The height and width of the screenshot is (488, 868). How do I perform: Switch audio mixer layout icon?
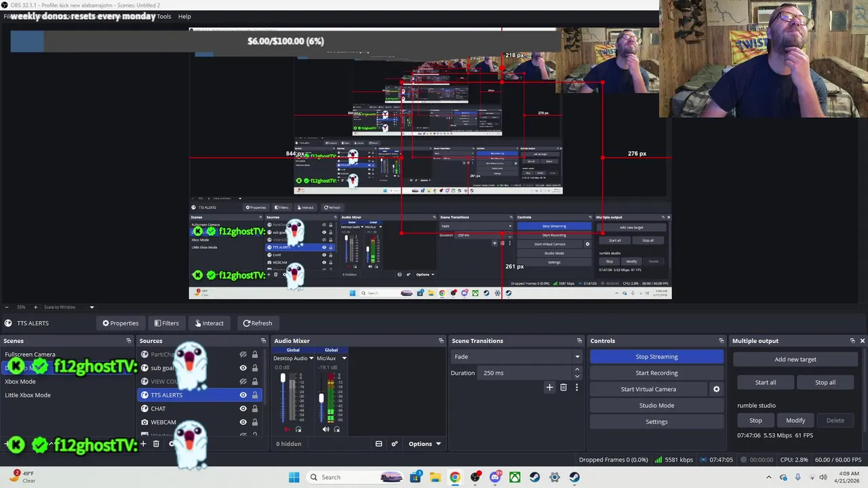click(x=378, y=444)
